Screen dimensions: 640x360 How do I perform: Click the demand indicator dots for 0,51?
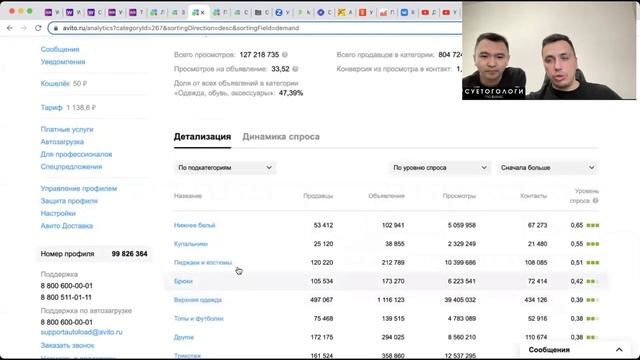[593, 262]
